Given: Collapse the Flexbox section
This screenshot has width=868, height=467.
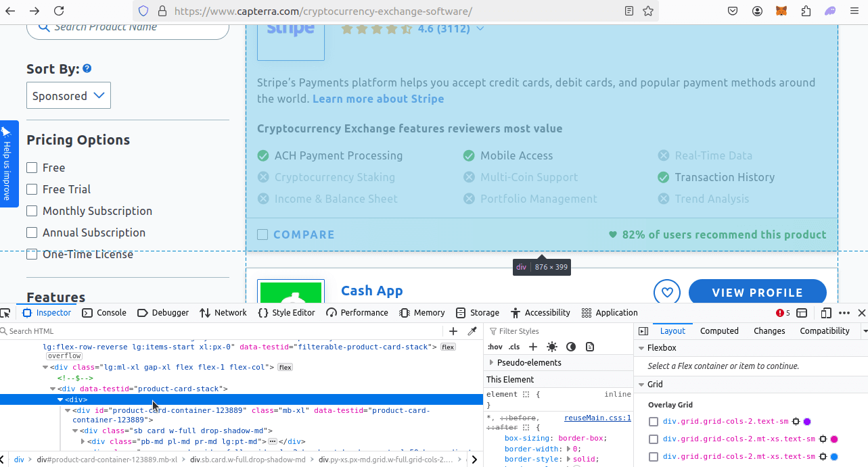Looking at the screenshot, I should (641, 348).
